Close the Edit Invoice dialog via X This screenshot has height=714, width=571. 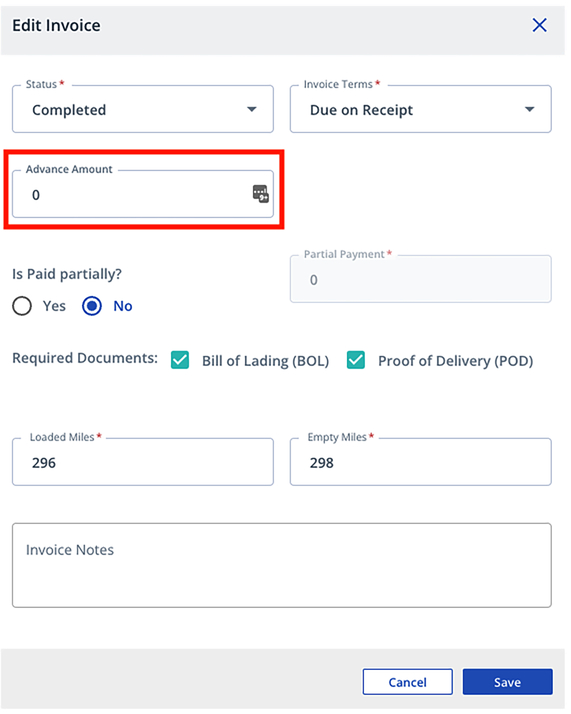(x=539, y=25)
